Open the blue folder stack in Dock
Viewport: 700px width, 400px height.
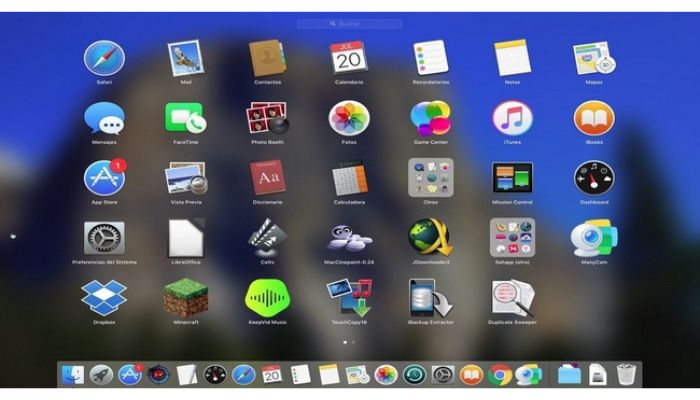[570, 375]
